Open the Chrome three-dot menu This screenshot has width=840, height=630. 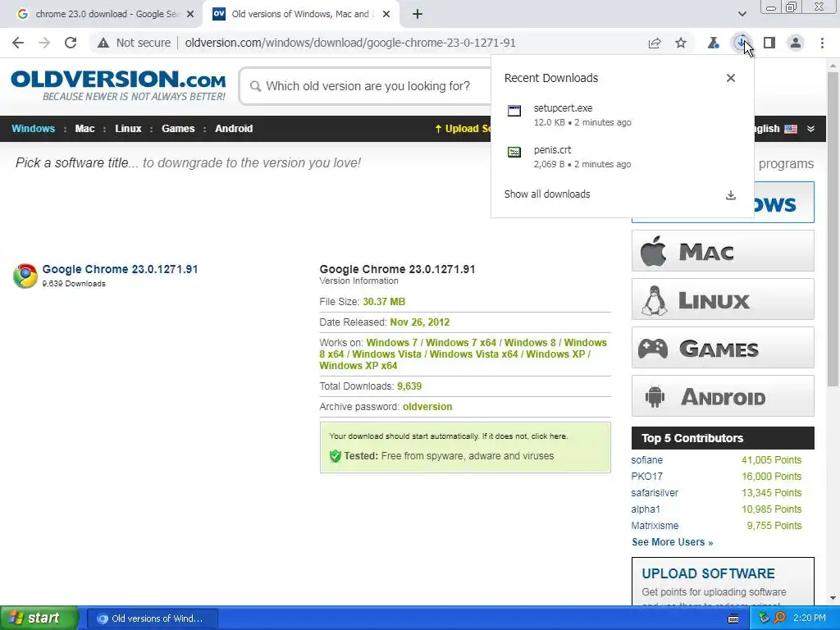click(x=822, y=43)
